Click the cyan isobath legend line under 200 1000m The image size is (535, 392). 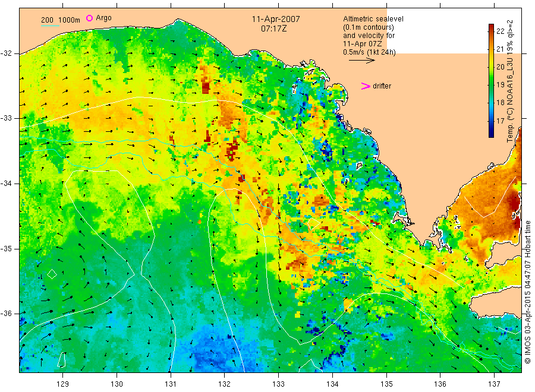click(50, 26)
